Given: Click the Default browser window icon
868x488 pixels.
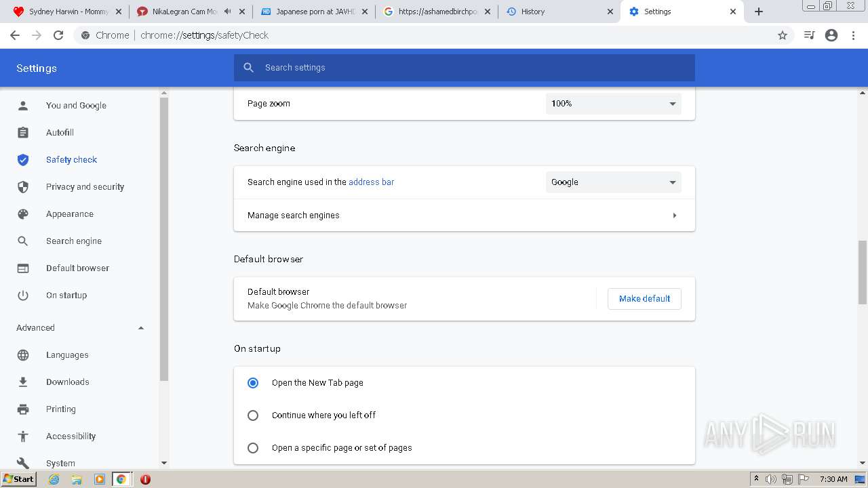Looking at the screenshot, I should (23, 268).
